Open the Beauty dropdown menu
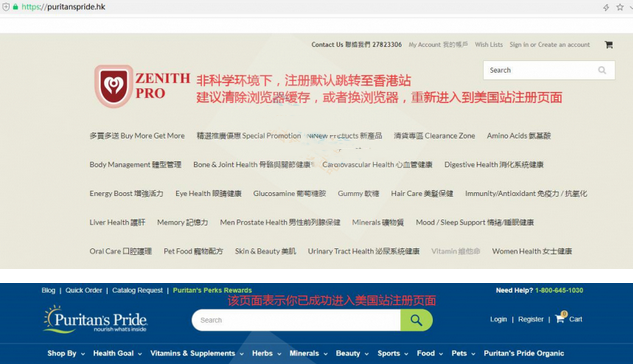This screenshot has width=633, height=364. [352, 354]
